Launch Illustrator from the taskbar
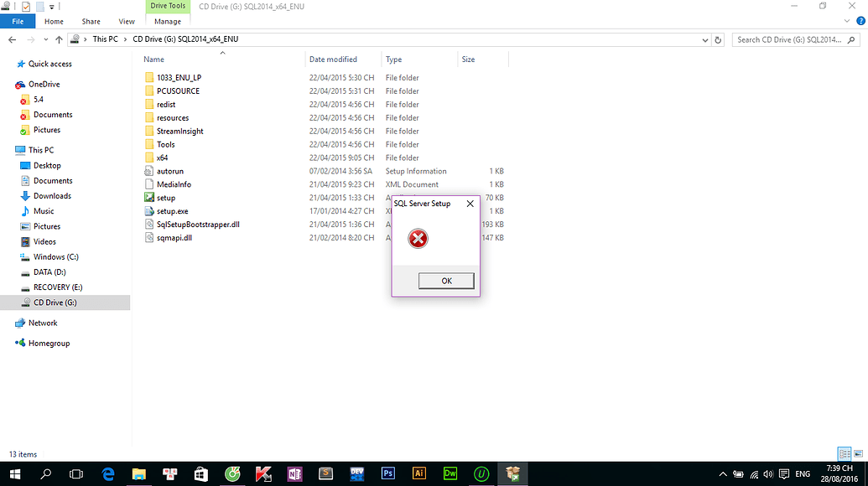The height and width of the screenshot is (486, 868). [418, 473]
